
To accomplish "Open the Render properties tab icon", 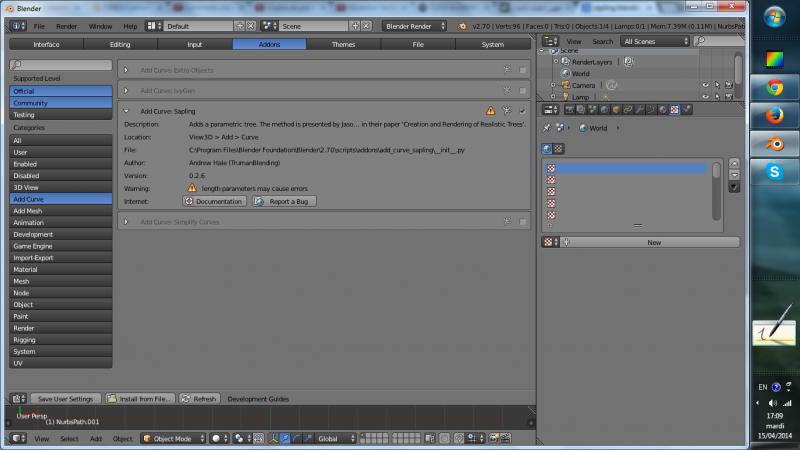I will point(569,110).
